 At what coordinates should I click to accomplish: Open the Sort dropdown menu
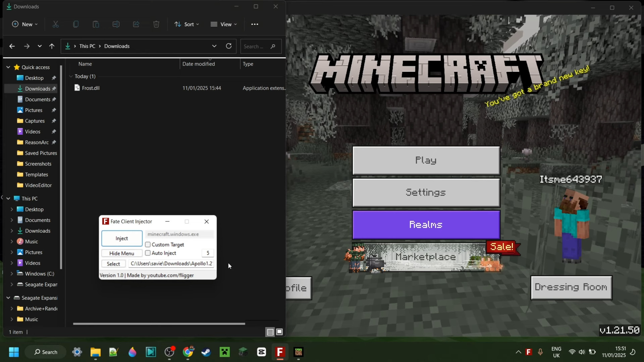187,24
